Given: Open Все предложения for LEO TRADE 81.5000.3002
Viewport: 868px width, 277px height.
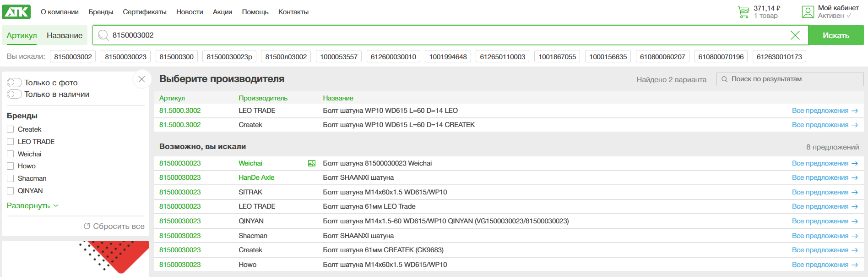Looking at the screenshot, I should 825,111.
